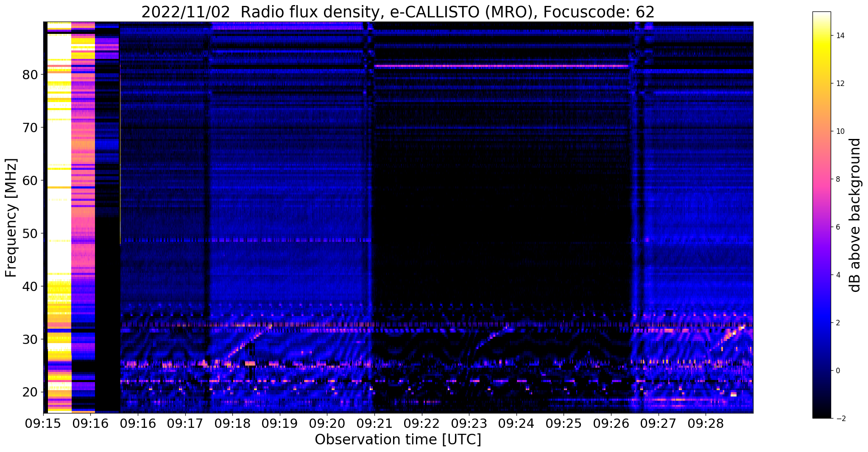Click the "dB above background" colorbar label
The width and height of the screenshot is (868, 452).
(x=855, y=215)
